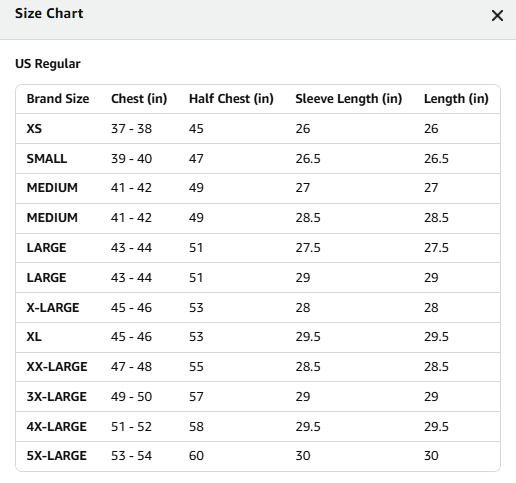
Task: Click the 5X-LARGE row label
Action: (x=56, y=456)
